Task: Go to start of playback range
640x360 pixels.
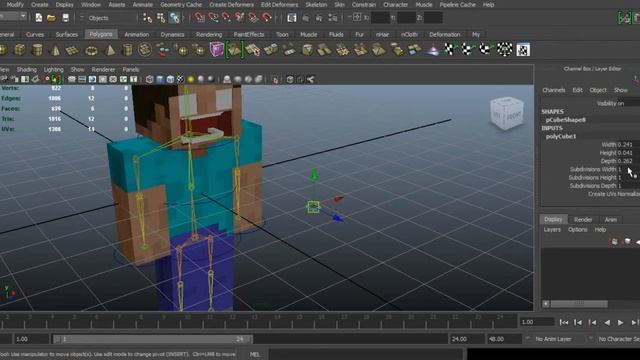Action: coord(564,322)
